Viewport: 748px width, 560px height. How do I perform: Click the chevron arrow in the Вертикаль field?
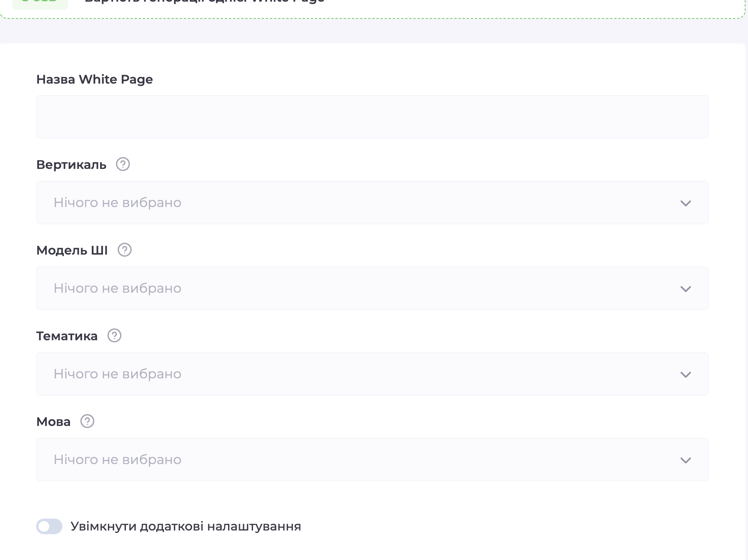[x=685, y=203]
